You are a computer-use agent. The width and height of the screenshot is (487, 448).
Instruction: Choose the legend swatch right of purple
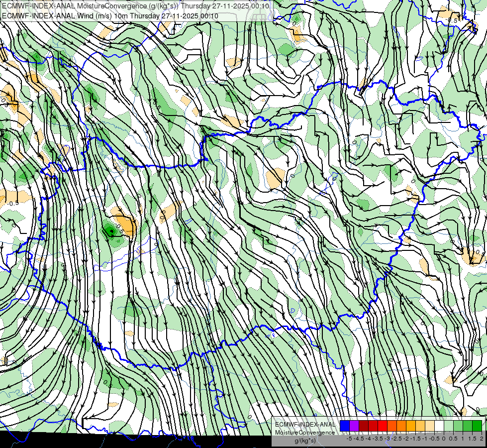(364, 426)
